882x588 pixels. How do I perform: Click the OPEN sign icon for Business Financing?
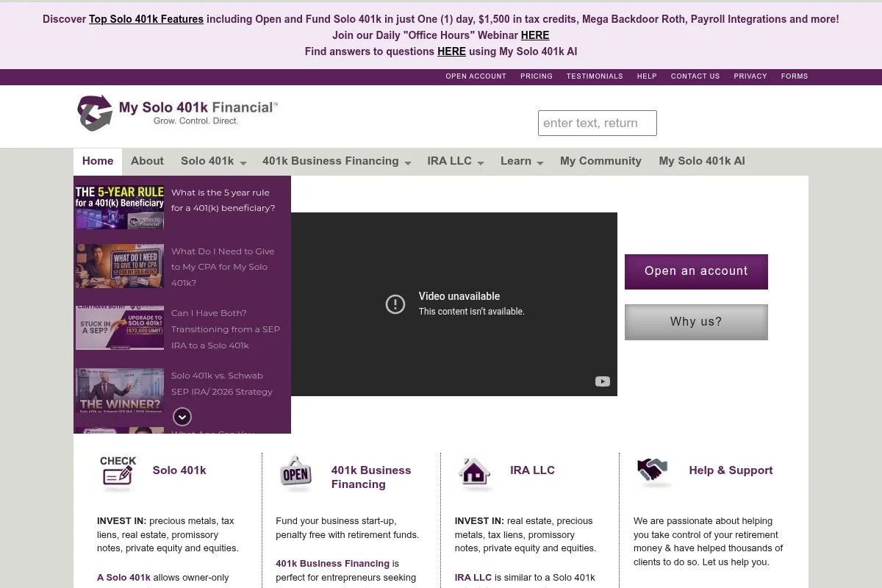(295, 474)
